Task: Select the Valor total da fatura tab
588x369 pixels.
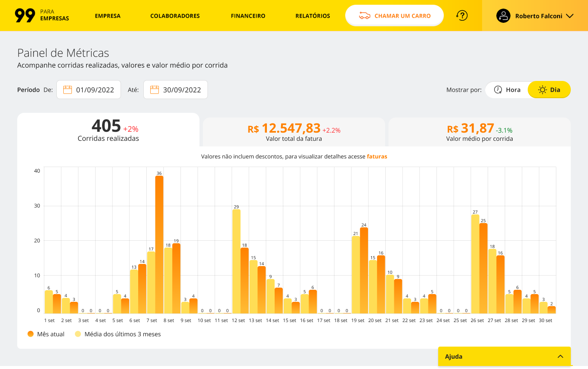Action: coord(294,132)
